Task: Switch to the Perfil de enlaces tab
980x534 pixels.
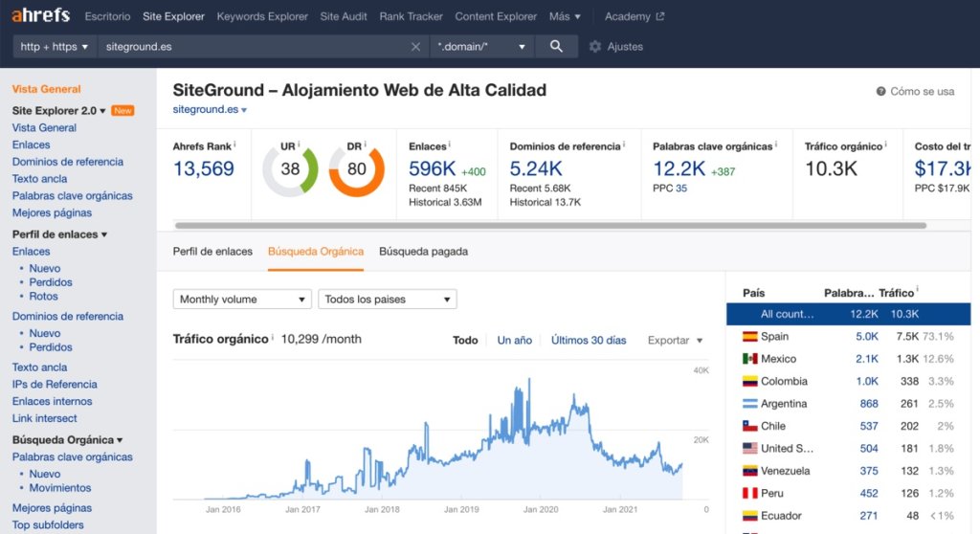Action: [212, 252]
